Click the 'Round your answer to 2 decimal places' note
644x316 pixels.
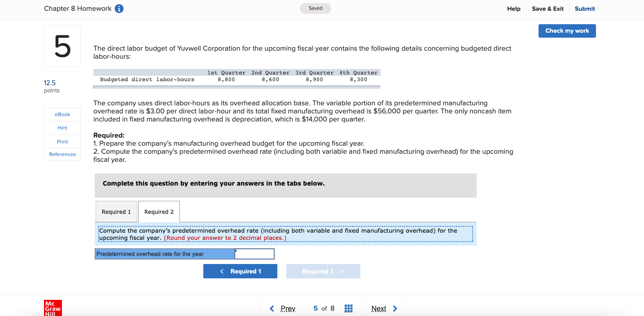tap(225, 238)
